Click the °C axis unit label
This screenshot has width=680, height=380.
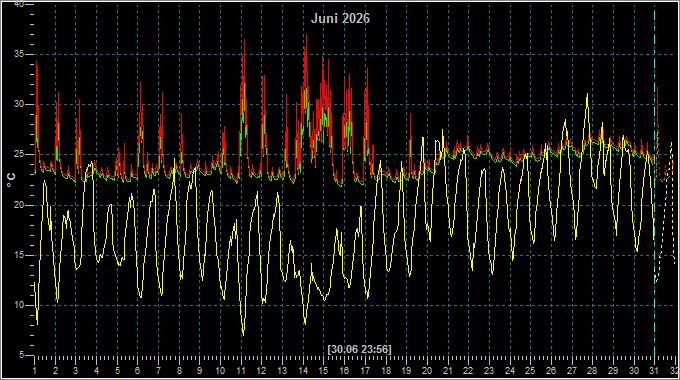click(11, 180)
